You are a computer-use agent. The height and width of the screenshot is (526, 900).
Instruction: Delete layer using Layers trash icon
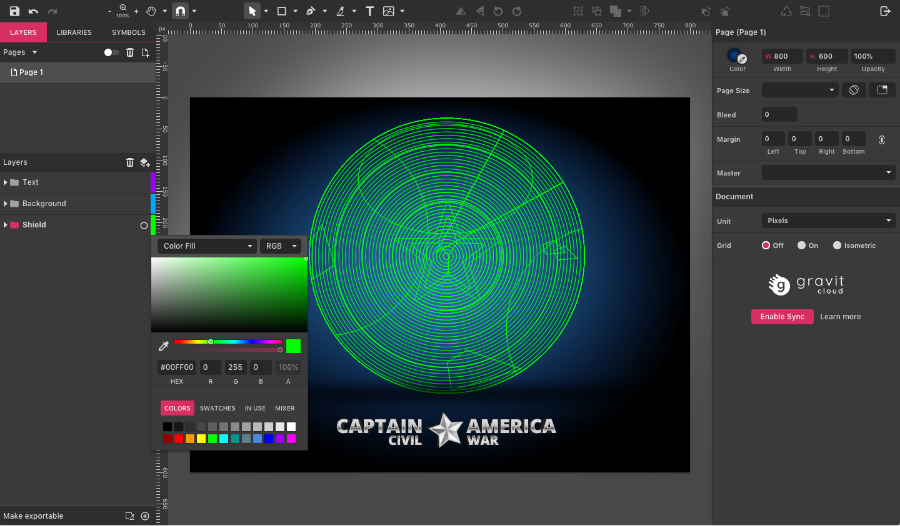[129, 162]
